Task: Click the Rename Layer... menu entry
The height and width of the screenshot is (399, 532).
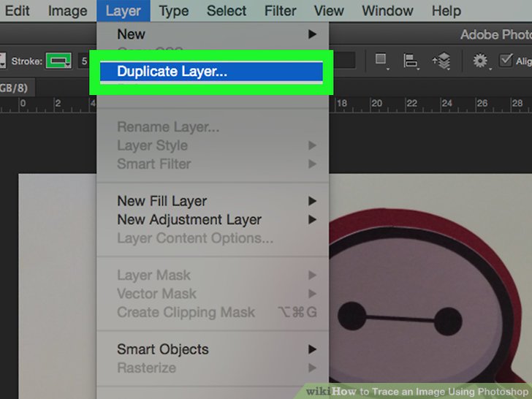Action: click(213, 127)
